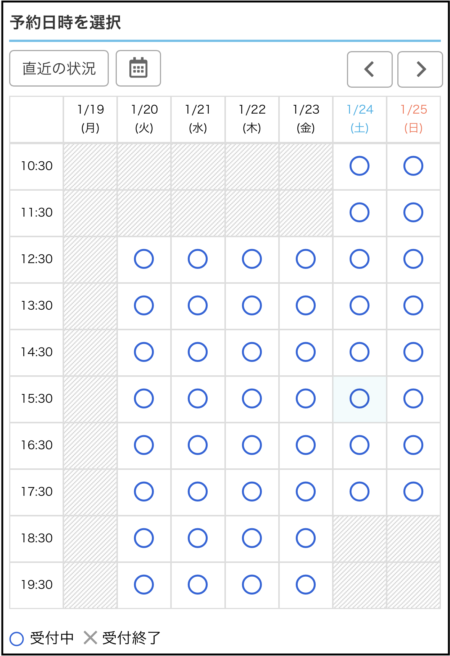Select the 18:30 circle on 1/20 (火)
The image size is (450, 656).
[x=144, y=538]
